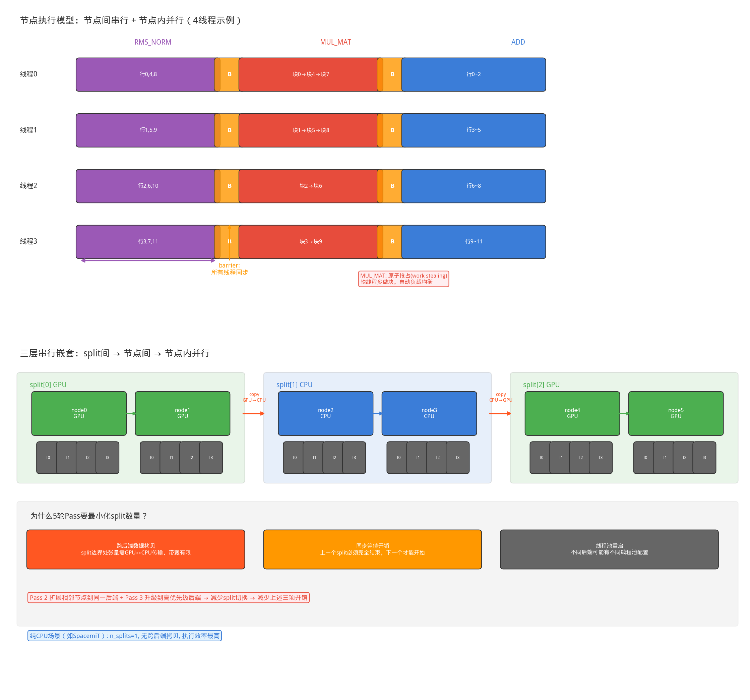The width and height of the screenshot is (750, 700).
Task: Select node0 GPU green box
Action: 79,413
